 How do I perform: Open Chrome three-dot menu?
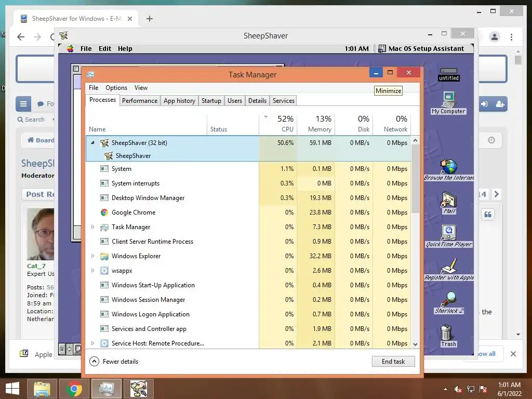[511, 37]
